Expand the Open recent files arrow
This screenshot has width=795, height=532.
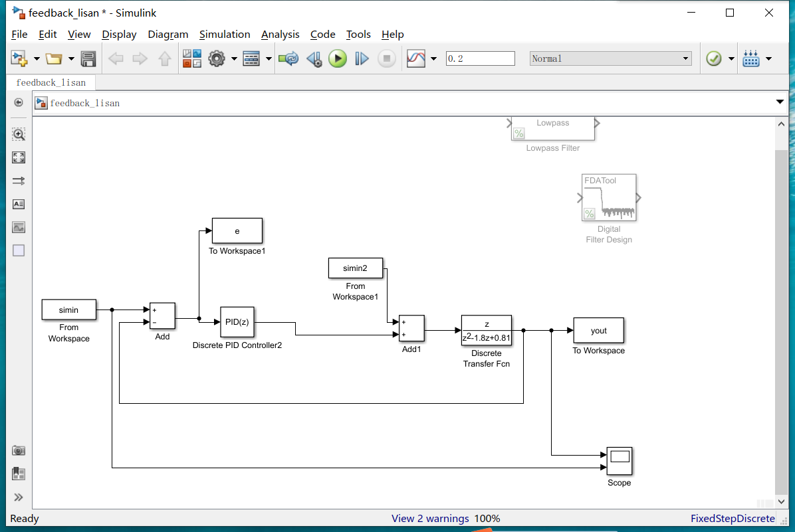71,58
